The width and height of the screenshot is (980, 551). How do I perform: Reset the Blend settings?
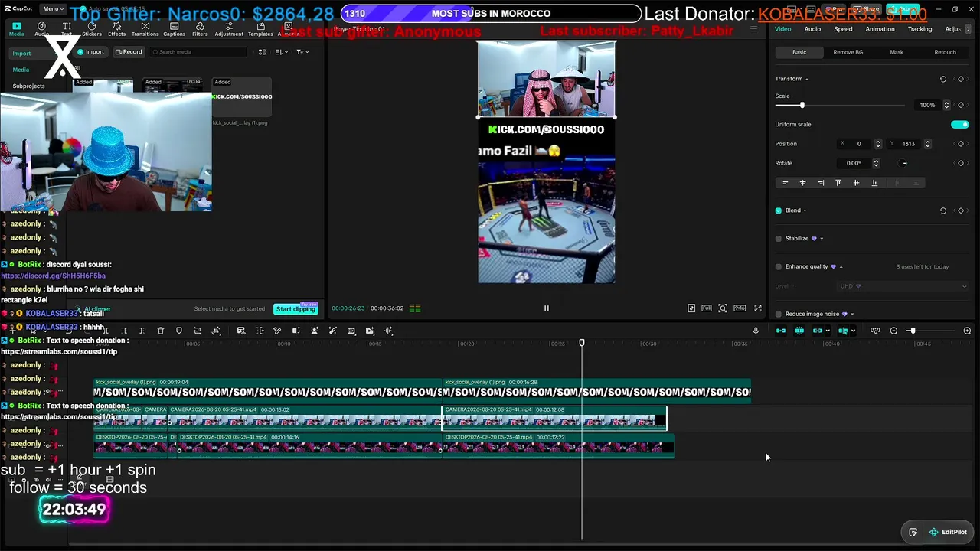pyautogui.click(x=943, y=210)
